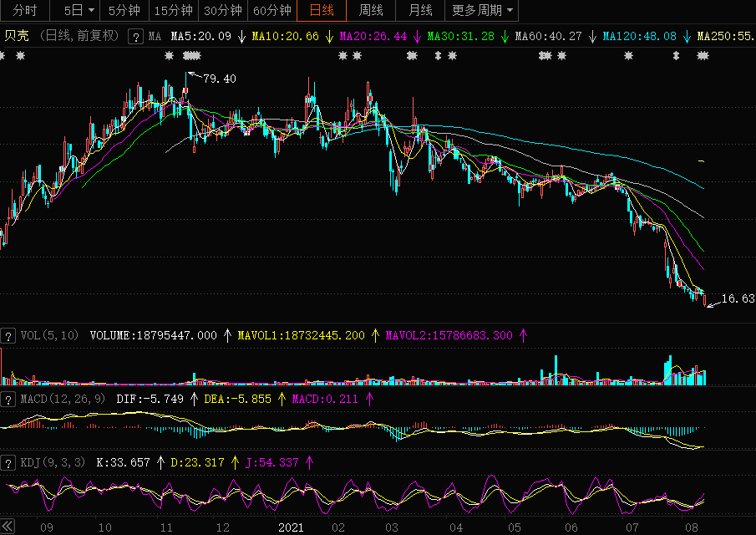Click the DEA:-5.855 value
Screen dimensions: 756x535
point(238,399)
